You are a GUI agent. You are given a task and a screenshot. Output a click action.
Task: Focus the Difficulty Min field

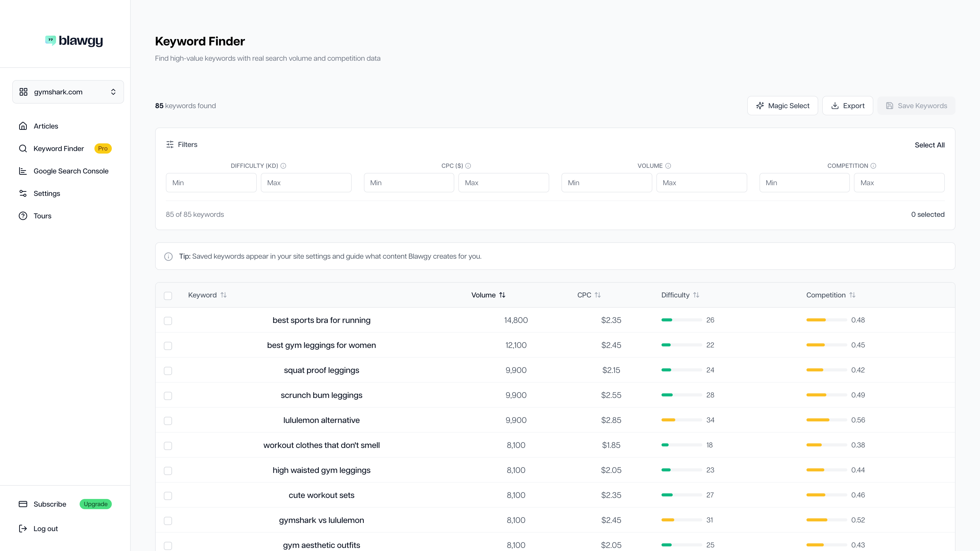pyautogui.click(x=211, y=183)
